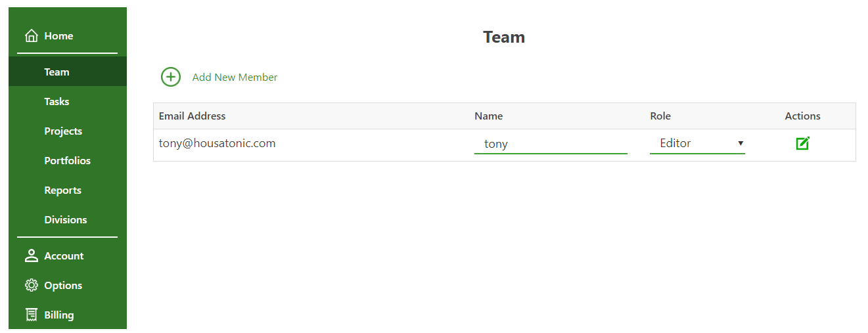Click the Billing receipt icon

click(31, 315)
